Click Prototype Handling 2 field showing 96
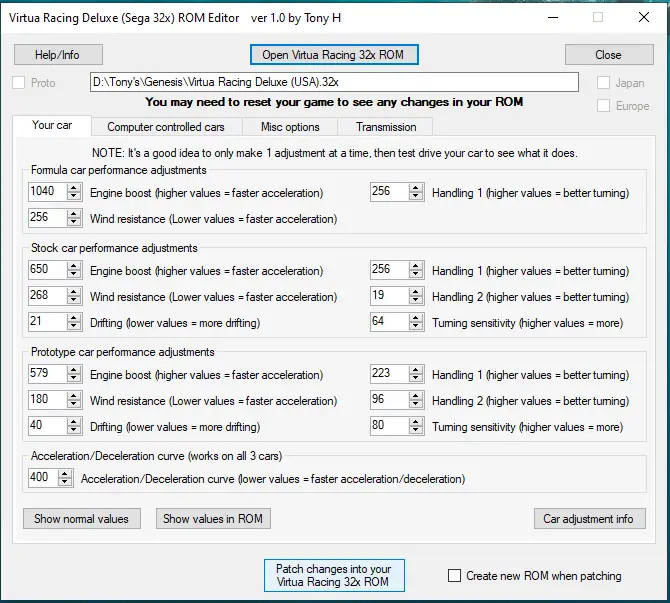The height and width of the screenshot is (603, 670). [389, 400]
